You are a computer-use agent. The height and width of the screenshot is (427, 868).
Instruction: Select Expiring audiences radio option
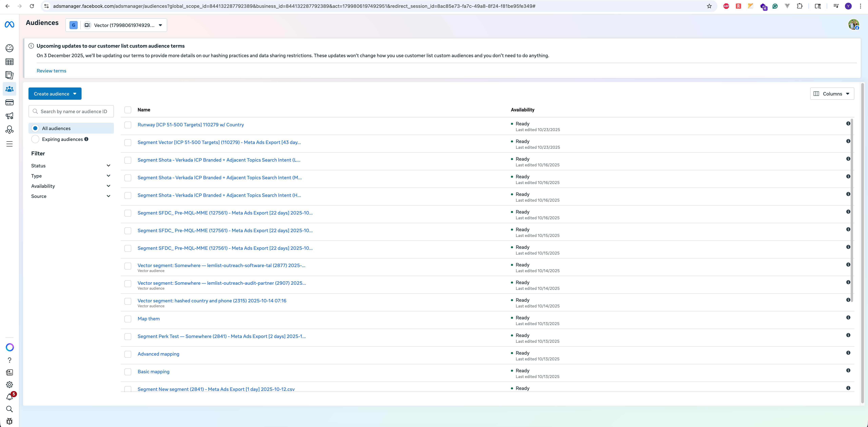[35, 139]
